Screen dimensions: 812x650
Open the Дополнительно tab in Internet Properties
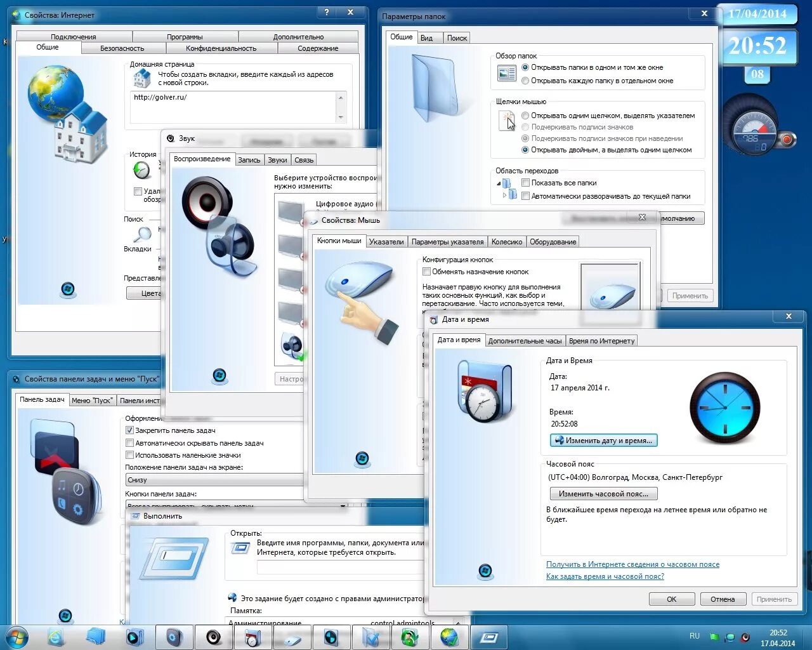[298, 37]
